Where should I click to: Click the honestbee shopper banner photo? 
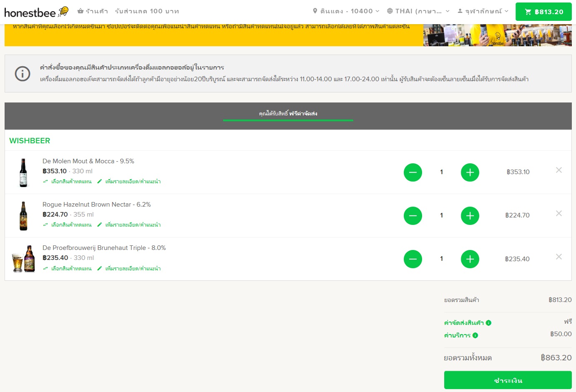(498, 35)
